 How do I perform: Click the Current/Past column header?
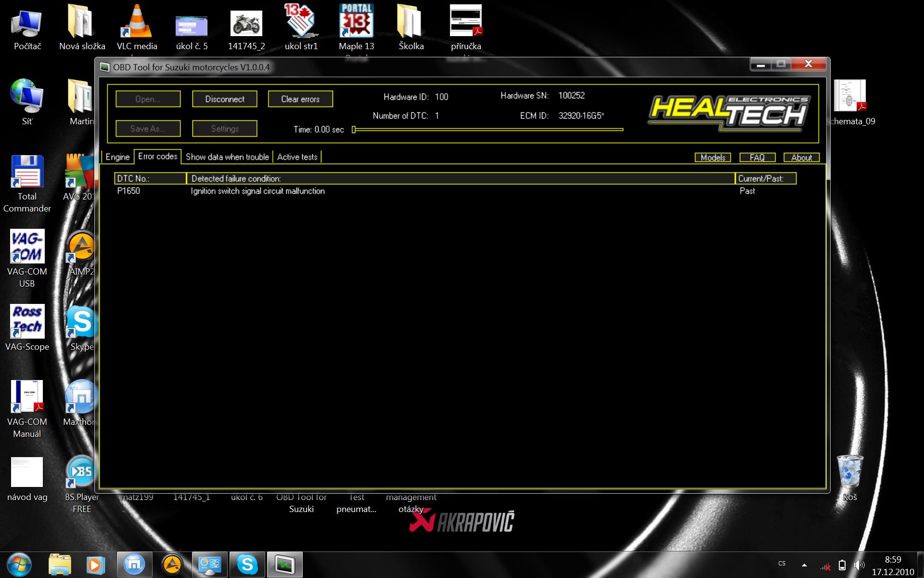coord(765,179)
